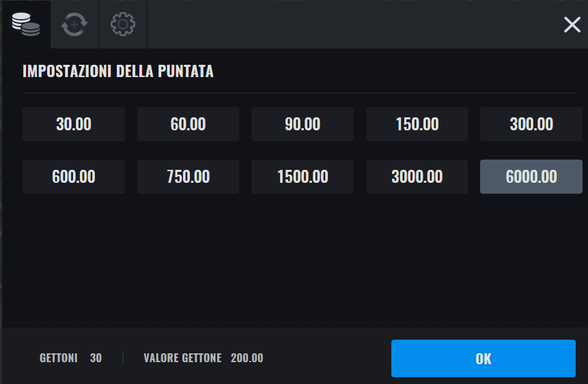Click the gettoni count value 30

[x=96, y=358]
